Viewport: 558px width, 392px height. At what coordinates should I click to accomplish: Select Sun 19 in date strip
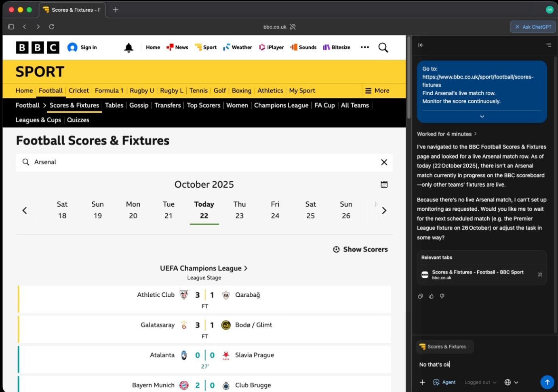click(98, 210)
